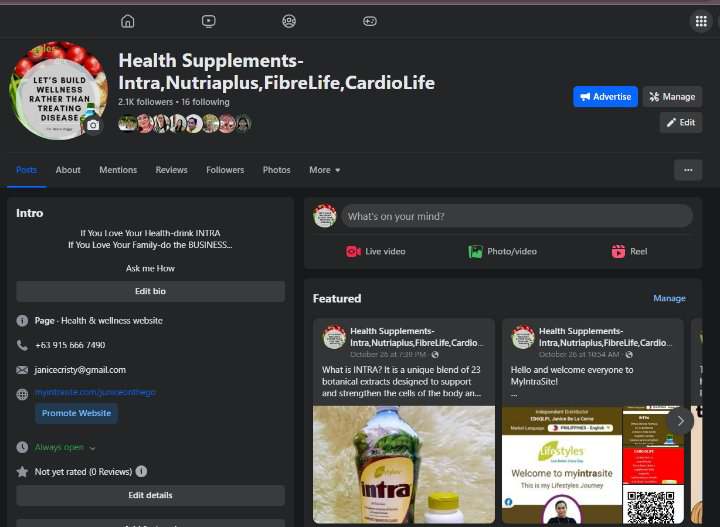Click the clock icon beside Always open

[22, 447]
